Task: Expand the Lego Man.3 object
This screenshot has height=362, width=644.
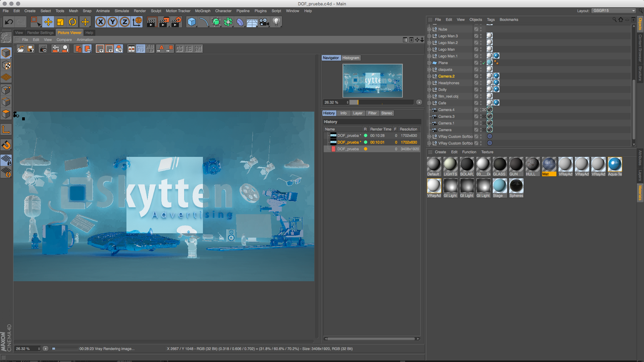Action: tap(429, 36)
